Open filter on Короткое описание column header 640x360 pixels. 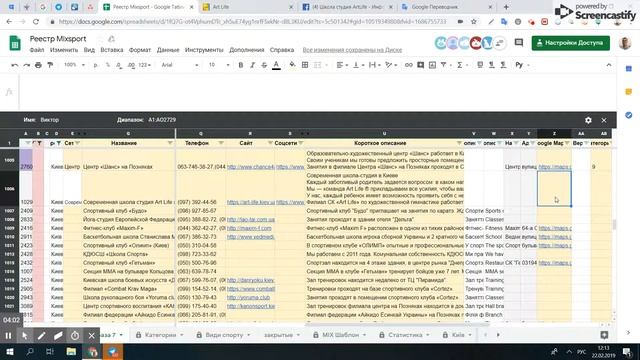pos(459,143)
